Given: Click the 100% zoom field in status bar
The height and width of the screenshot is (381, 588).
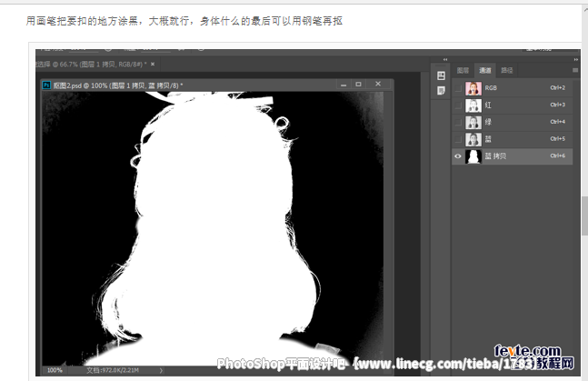Looking at the screenshot, I should (55, 370).
